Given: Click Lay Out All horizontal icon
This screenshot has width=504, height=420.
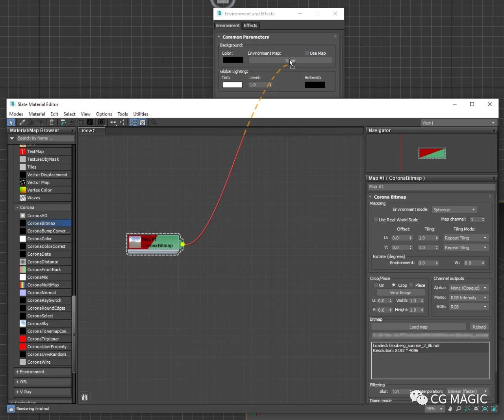Looking at the screenshot, I should tap(113, 123).
